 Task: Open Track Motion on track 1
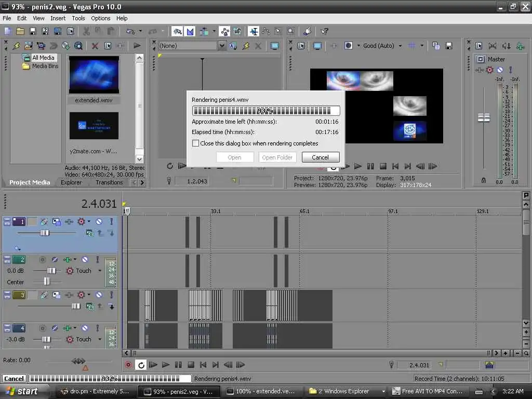pyautogui.click(x=56, y=222)
